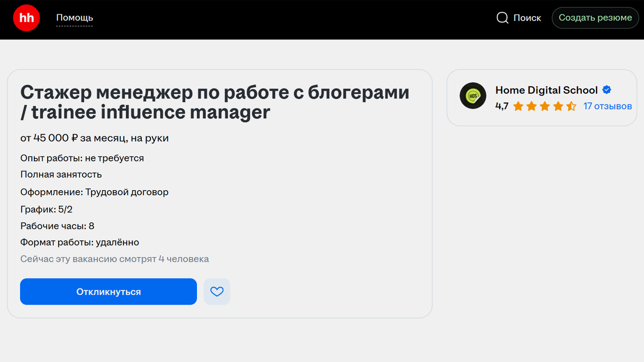Screen dimensions: 644x362
Task: Click the Формат работы: удалённо line
Action: pos(79,242)
